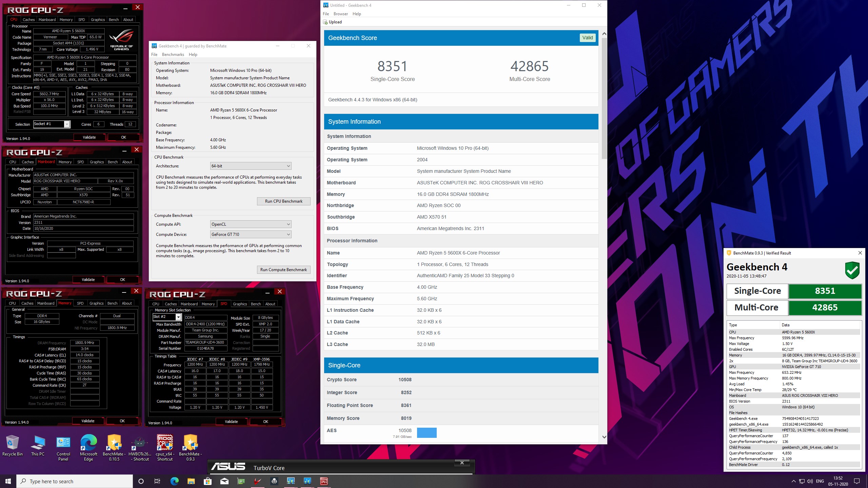Click the network icon in system tray
This screenshot has height=488, width=868.
(x=802, y=481)
